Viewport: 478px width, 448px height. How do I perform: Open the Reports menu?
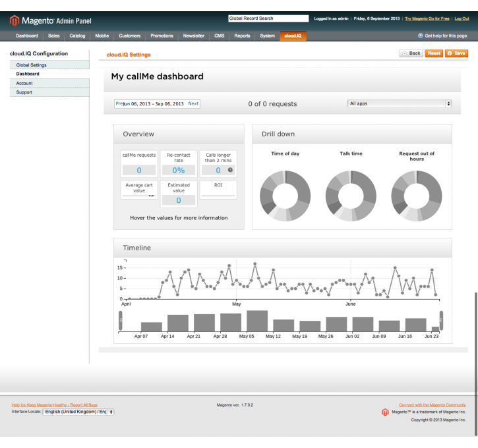click(242, 36)
